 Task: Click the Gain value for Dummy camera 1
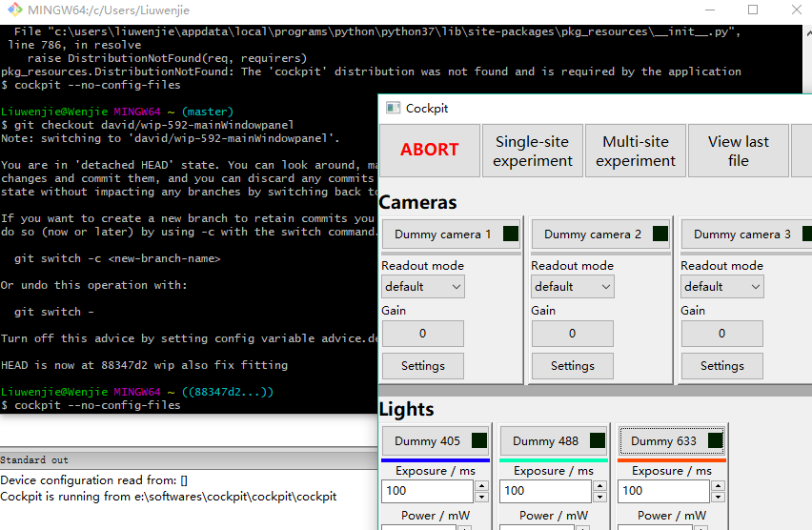click(423, 333)
